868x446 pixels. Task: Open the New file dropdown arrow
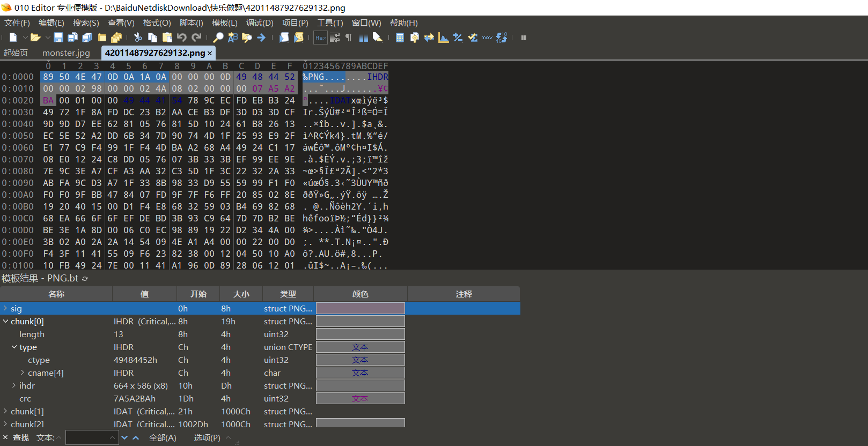pos(25,38)
